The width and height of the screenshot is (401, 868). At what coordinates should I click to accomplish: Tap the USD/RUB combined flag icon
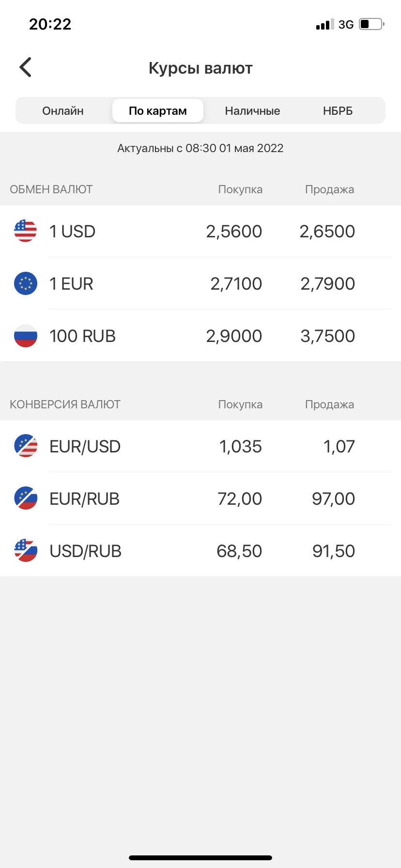point(26,551)
